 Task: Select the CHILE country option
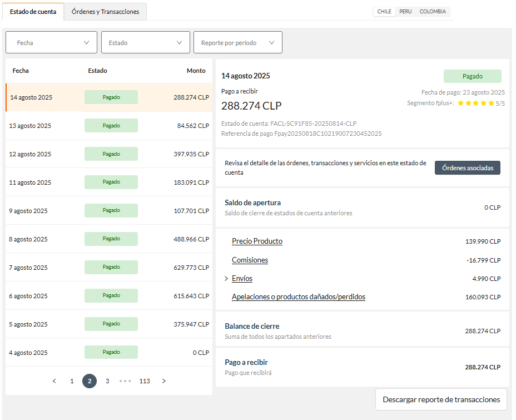click(384, 12)
